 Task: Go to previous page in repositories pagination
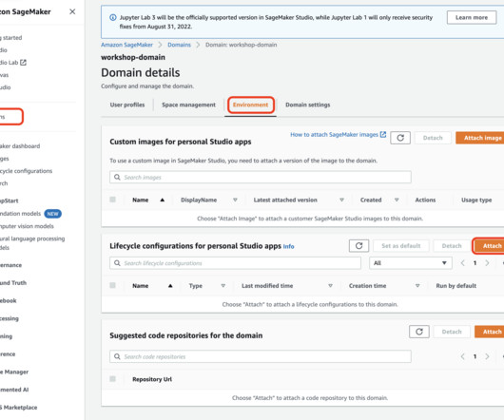(462, 356)
